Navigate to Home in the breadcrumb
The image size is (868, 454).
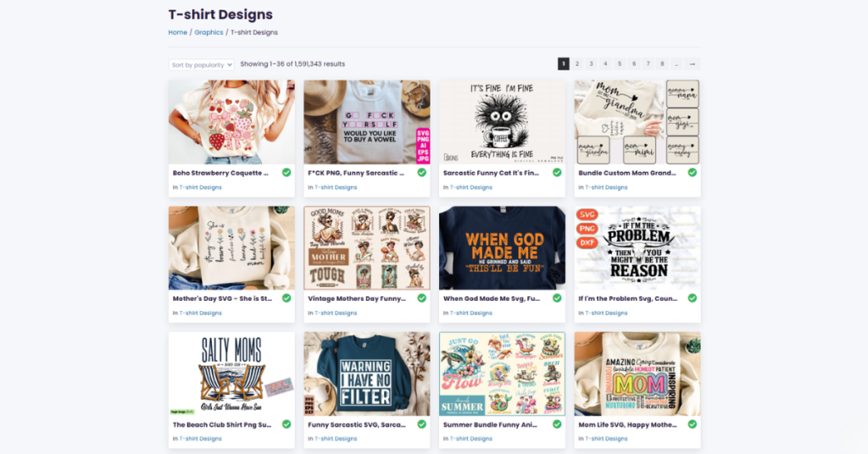(x=177, y=32)
